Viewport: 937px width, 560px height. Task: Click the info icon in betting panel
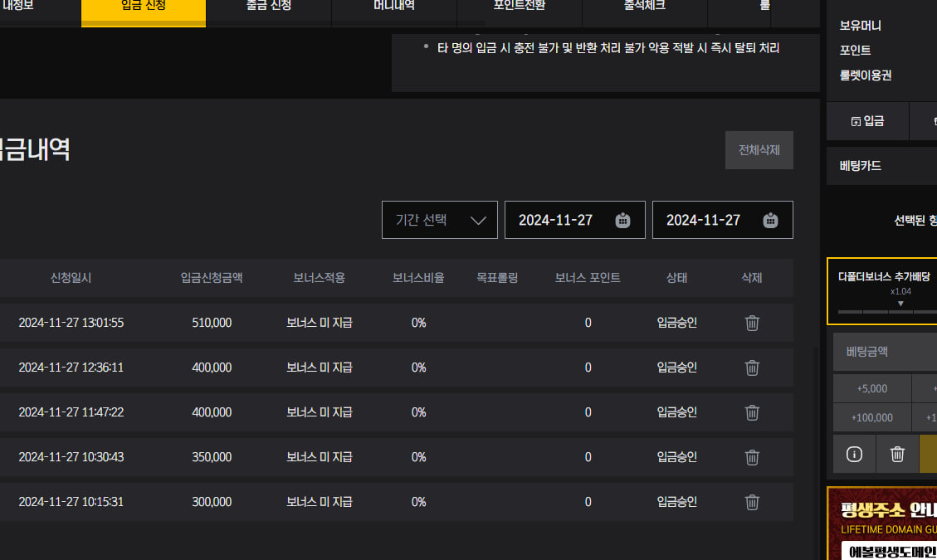(x=854, y=454)
